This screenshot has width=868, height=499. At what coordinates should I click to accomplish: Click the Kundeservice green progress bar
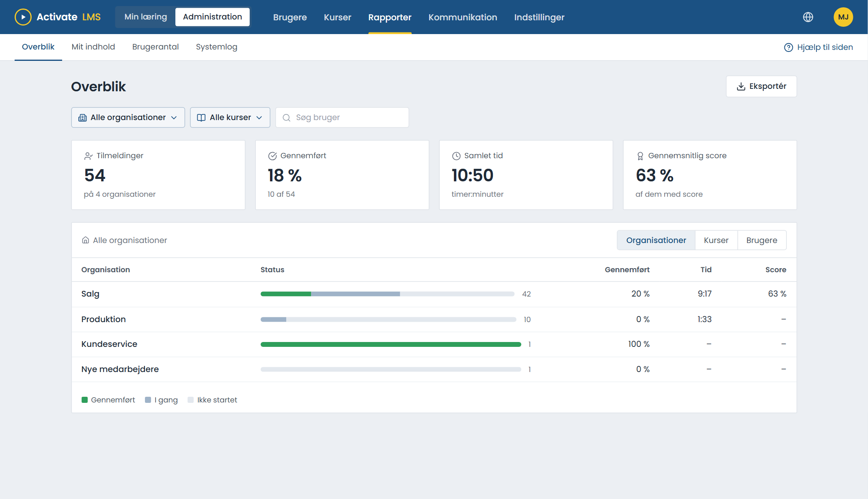click(x=391, y=344)
